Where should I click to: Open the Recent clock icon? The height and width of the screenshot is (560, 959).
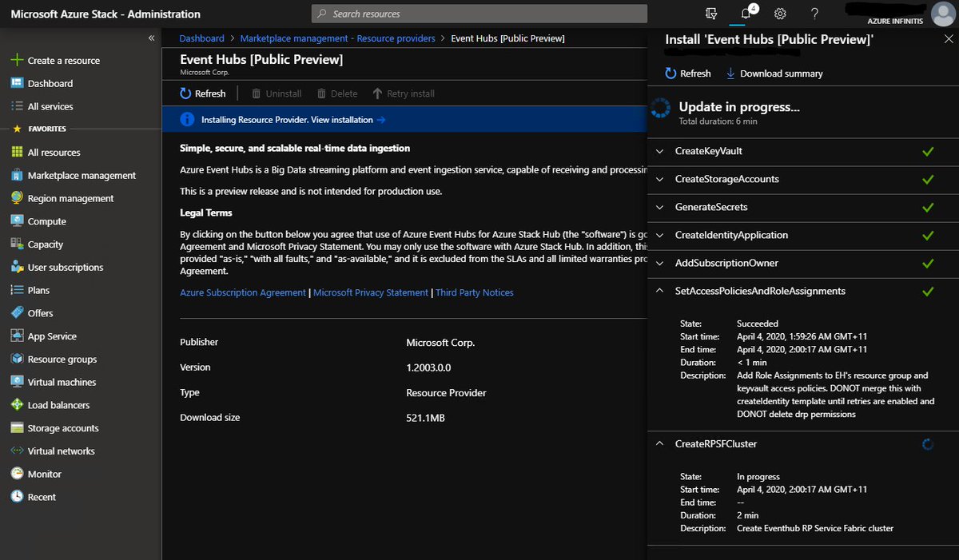point(17,497)
